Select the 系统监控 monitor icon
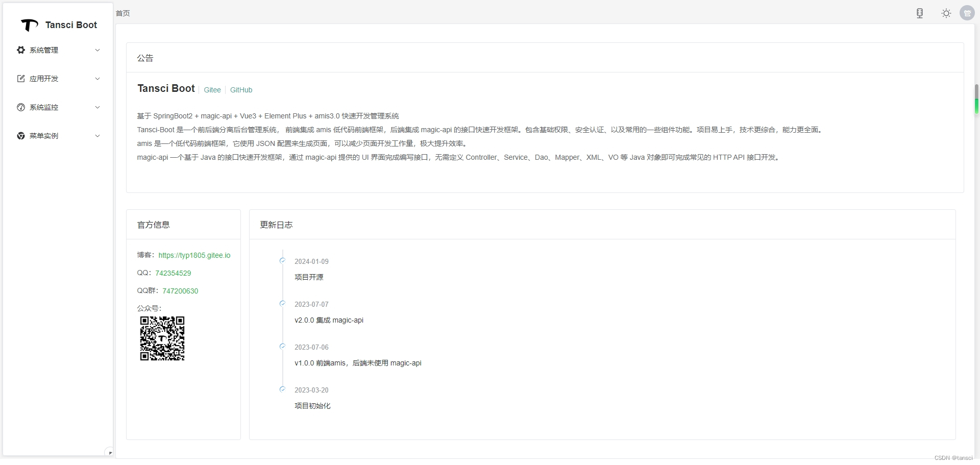The image size is (980, 465). point(20,107)
